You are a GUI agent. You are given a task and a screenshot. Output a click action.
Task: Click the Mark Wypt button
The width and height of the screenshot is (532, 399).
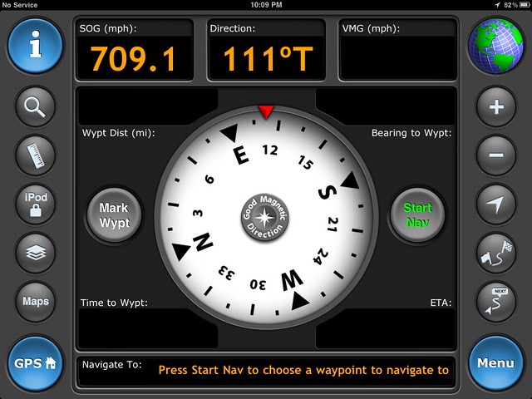[x=114, y=215]
